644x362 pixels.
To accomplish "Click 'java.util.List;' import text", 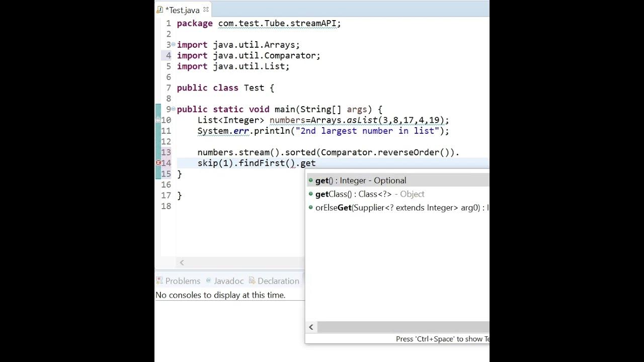I will pyautogui.click(x=252, y=66).
